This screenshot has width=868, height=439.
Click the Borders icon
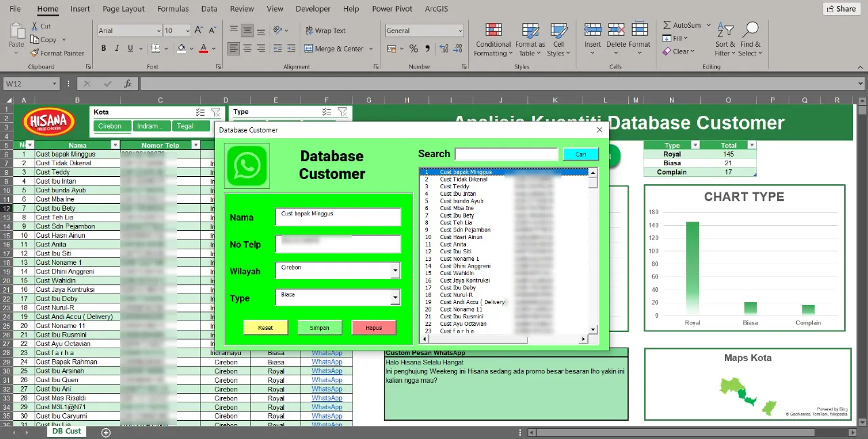tap(156, 48)
